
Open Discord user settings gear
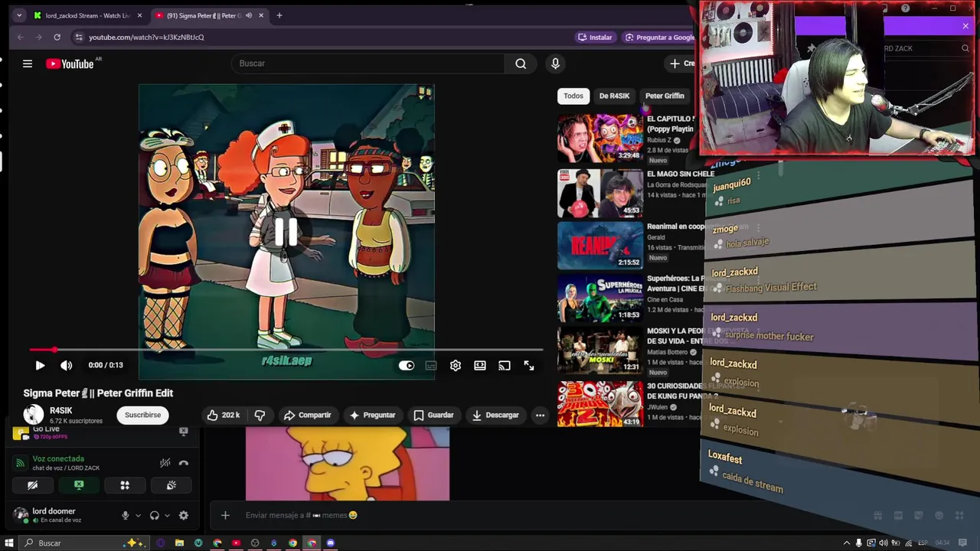184,516
